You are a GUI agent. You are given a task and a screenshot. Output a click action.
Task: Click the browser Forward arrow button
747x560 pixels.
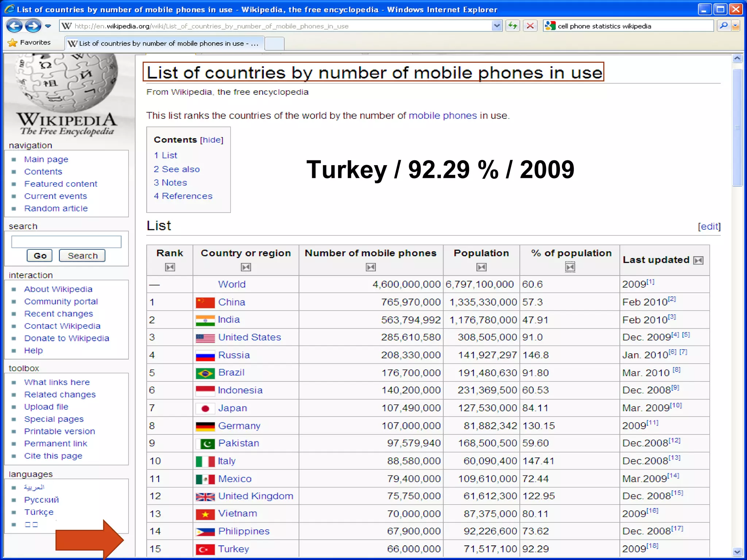click(33, 26)
